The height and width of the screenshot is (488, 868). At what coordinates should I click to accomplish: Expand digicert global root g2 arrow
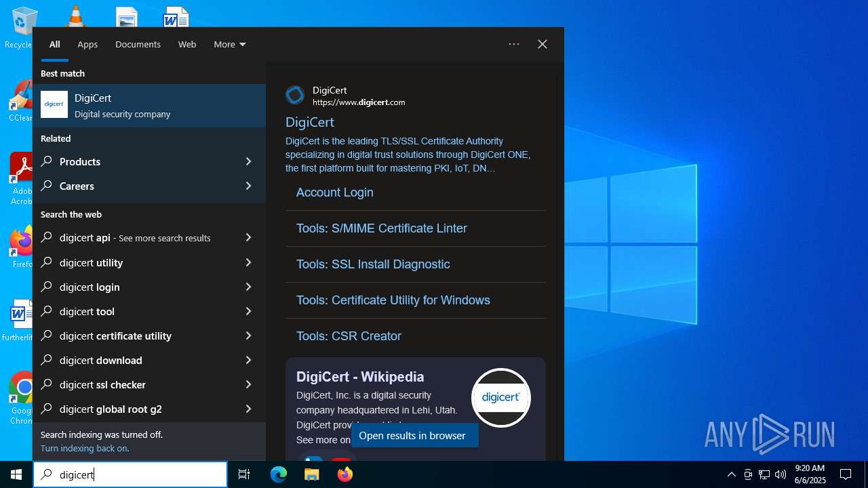coord(248,409)
